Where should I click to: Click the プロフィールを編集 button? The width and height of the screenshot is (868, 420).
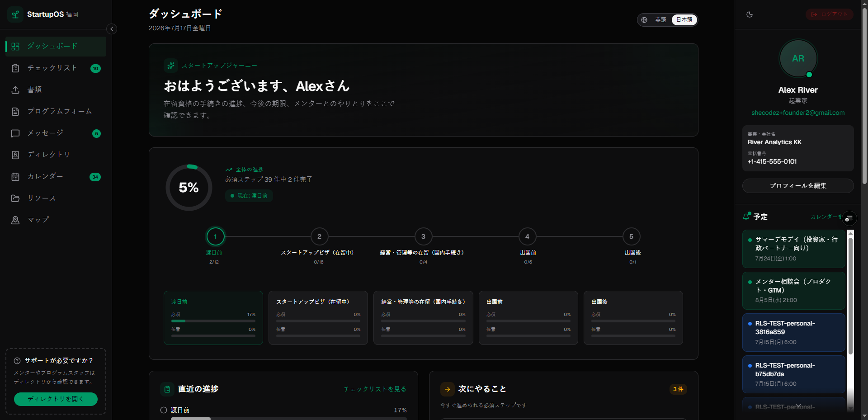click(x=798, y=186)
